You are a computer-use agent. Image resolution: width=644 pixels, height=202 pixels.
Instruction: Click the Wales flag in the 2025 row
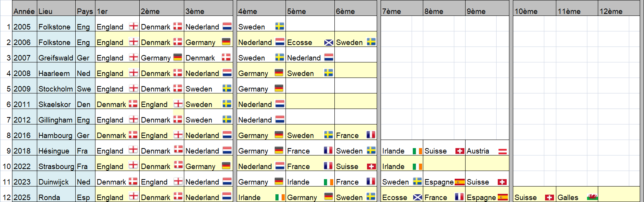click(592, 197)
